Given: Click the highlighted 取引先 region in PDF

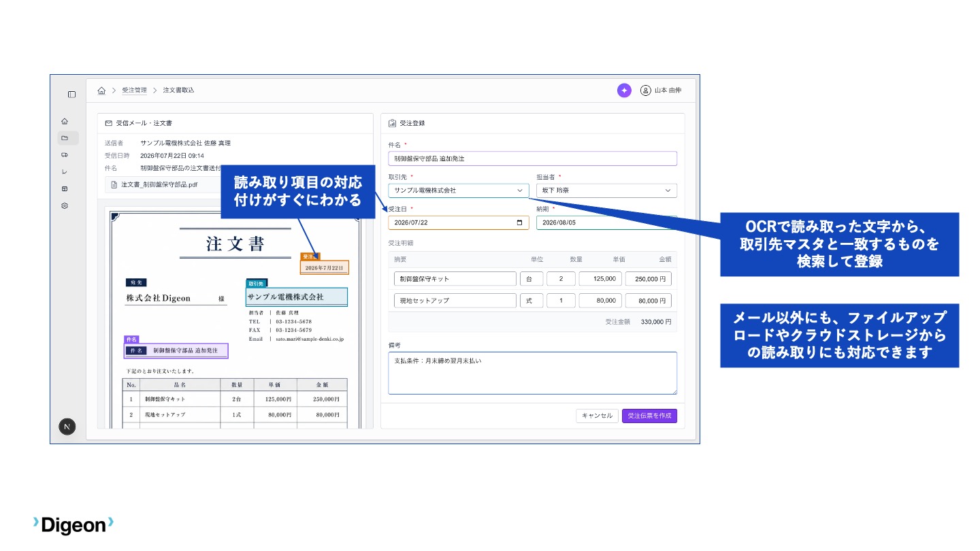Looking at the screenshot, I should [x=297, y=297].
